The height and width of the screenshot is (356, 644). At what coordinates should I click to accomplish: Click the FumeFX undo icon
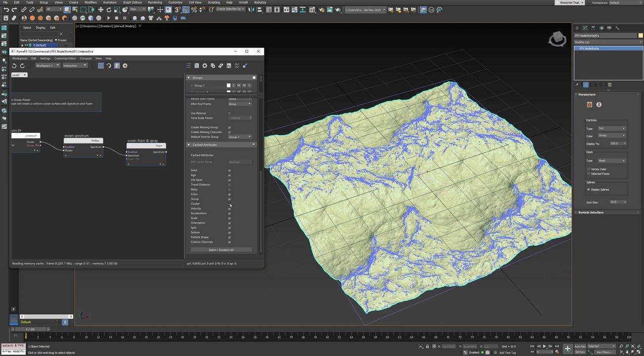click(x=14, y=65)
